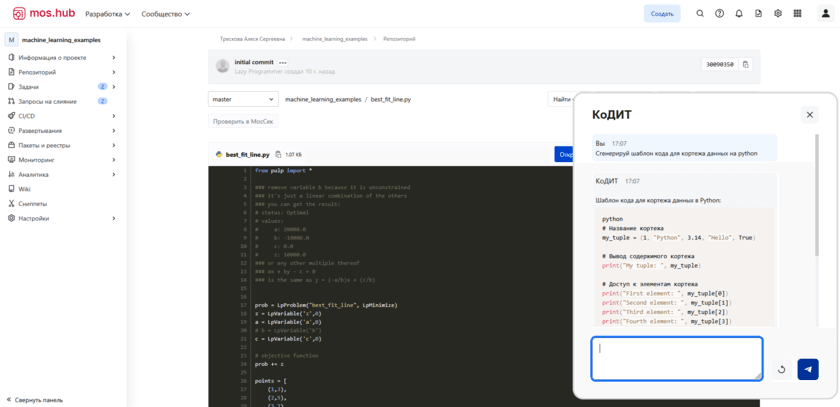Copy file path next to best_fit_line.py
The height and width of the screenshot is (407, 840).
[x=278, y=155]
